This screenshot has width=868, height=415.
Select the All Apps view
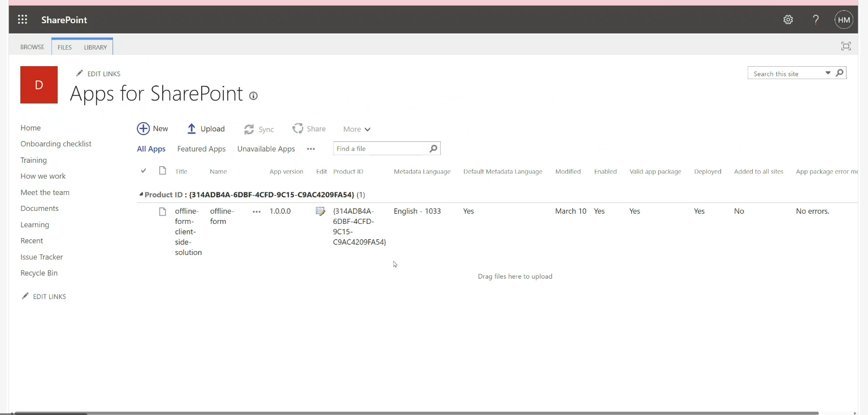coord(151,149)
